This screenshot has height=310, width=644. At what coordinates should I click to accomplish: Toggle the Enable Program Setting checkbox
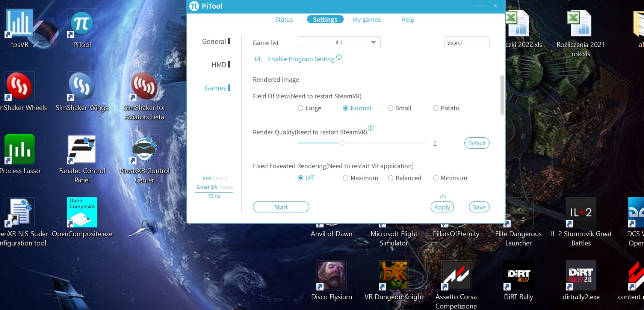pyautogui.click(x=257, y=59)
